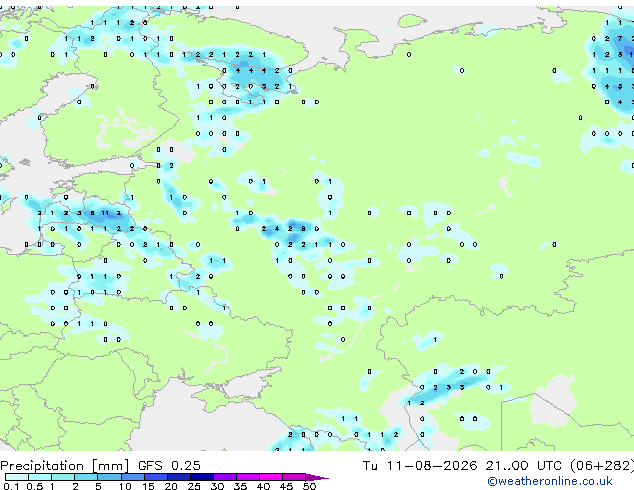Pick the legend swatch between 25 and 30
Screen dimensions: 634x490
pos(202,477)
